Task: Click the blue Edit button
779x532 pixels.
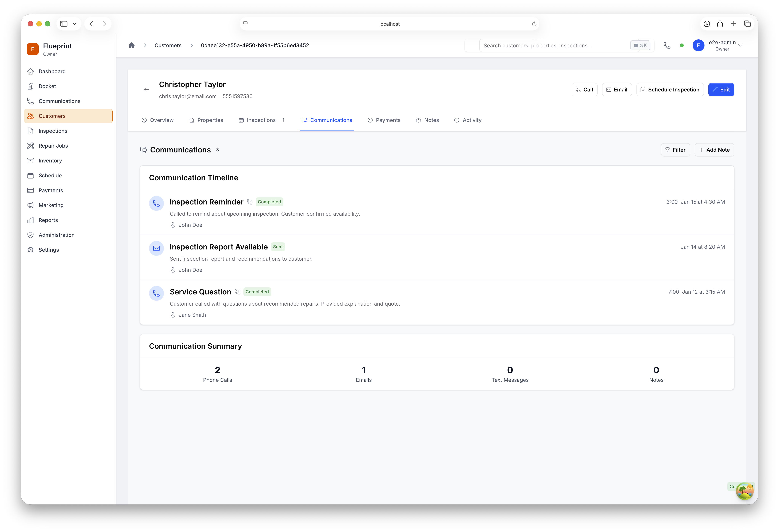Action: pos(721,90)
